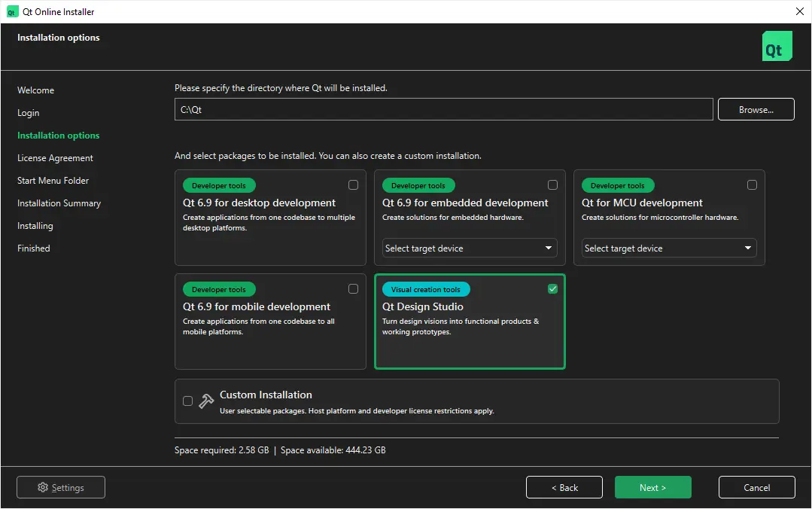Click Browse to choose an installation directory

[756, 109]
